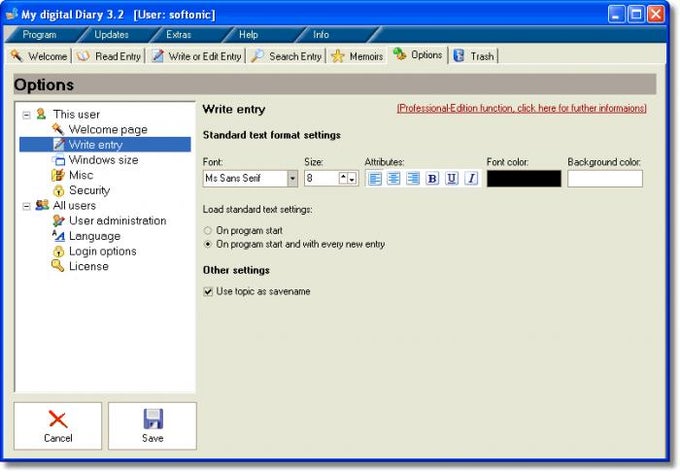
Task: Click the Save button
Action: pos(152,426)
